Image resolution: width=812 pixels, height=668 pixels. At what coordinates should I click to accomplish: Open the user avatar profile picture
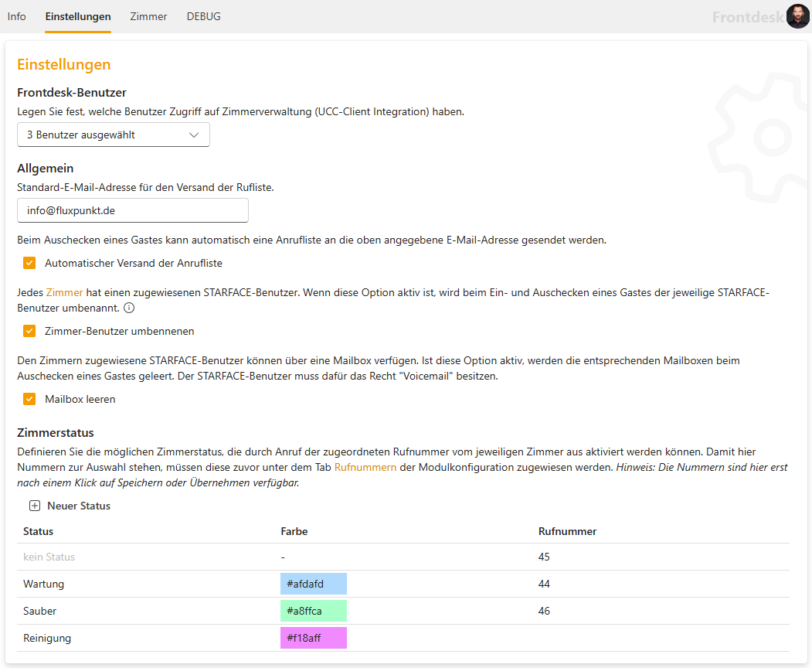[x=797, y=16]
